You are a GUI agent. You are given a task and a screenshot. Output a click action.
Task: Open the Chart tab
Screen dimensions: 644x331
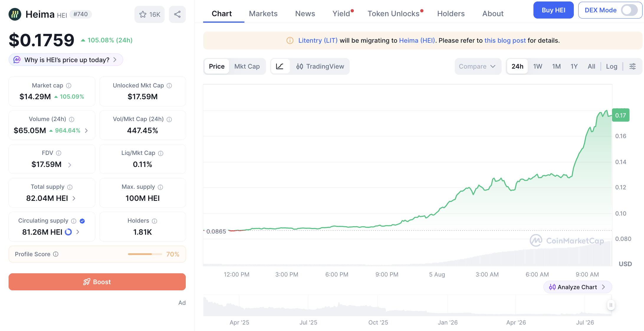tap(222, 14)
